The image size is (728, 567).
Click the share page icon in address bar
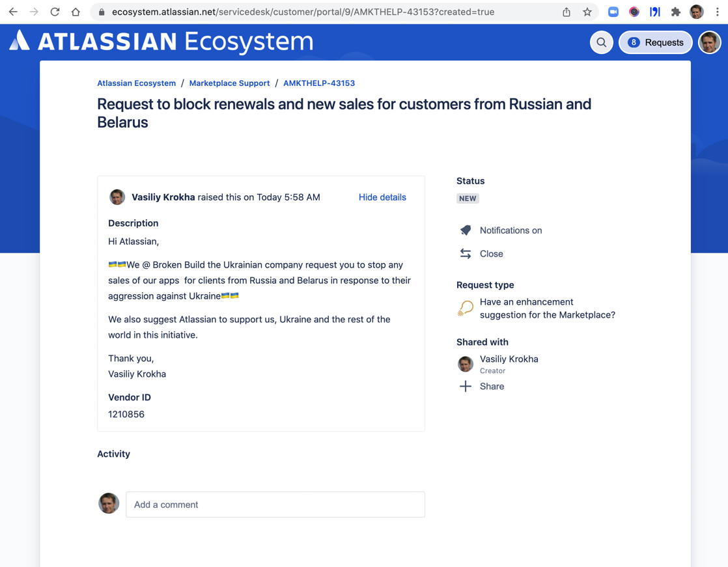pyautogui.click(x=567, y=12)
